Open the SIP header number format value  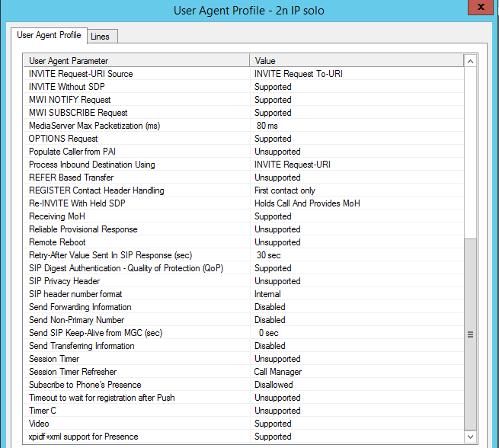(x=267, y=294)
